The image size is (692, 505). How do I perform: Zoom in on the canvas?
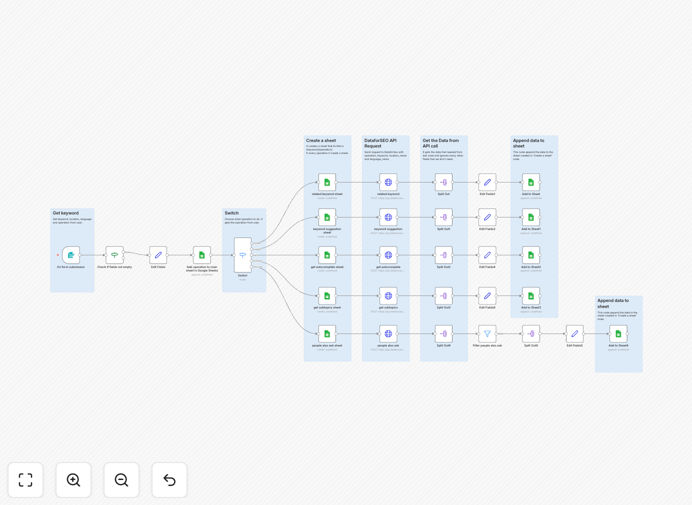(x=73, y=480)
